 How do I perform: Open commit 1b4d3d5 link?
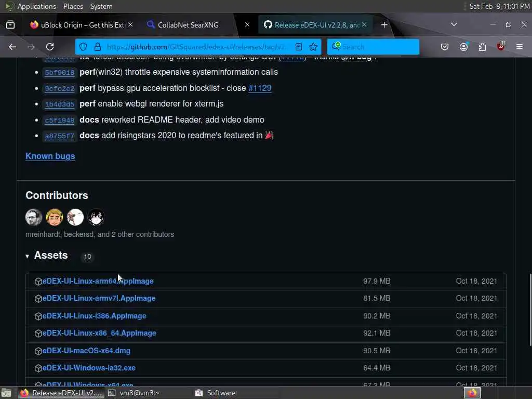pyautogui.click(x=60, y=104)
